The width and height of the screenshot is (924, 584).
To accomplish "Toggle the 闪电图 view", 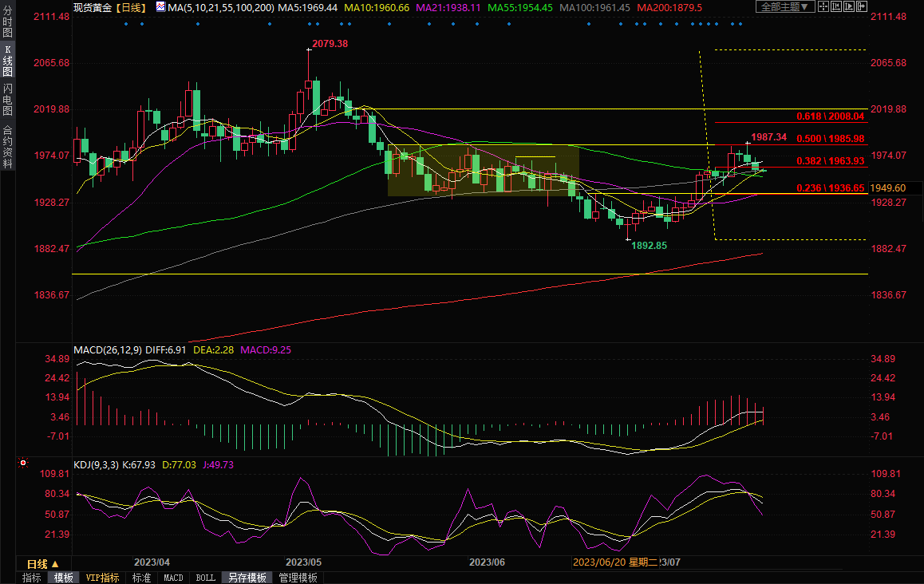I will (7, 99).
